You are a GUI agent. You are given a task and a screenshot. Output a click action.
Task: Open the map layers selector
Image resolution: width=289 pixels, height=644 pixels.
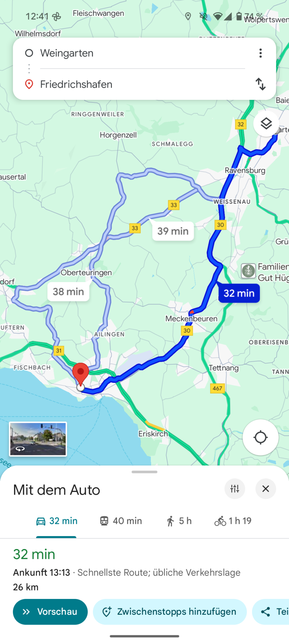266,124
